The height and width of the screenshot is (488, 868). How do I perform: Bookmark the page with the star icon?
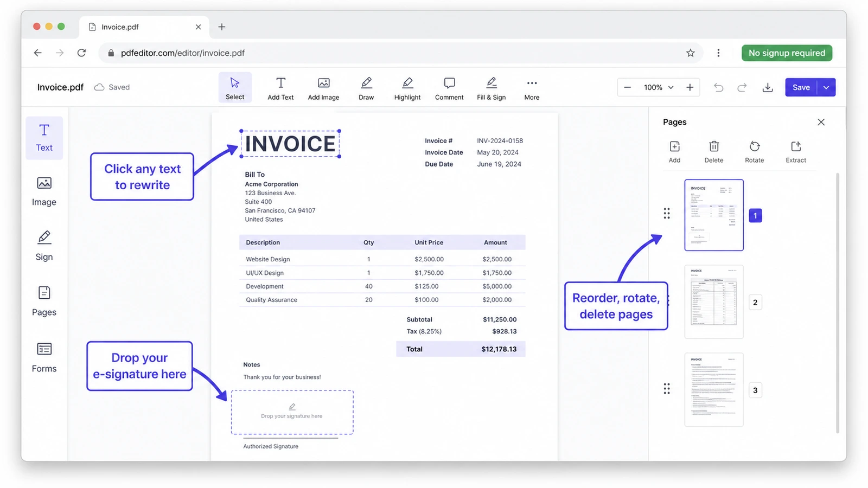click(x=690, y=53)
